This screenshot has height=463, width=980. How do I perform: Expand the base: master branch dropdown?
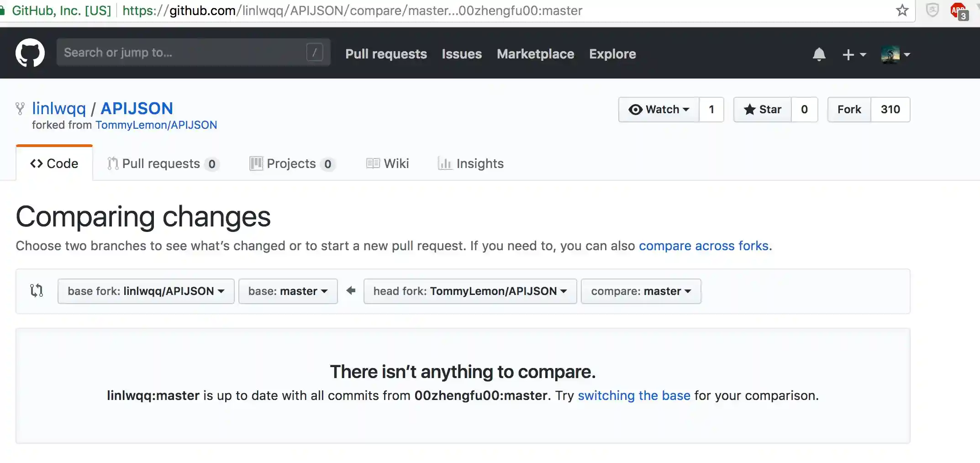288,291
